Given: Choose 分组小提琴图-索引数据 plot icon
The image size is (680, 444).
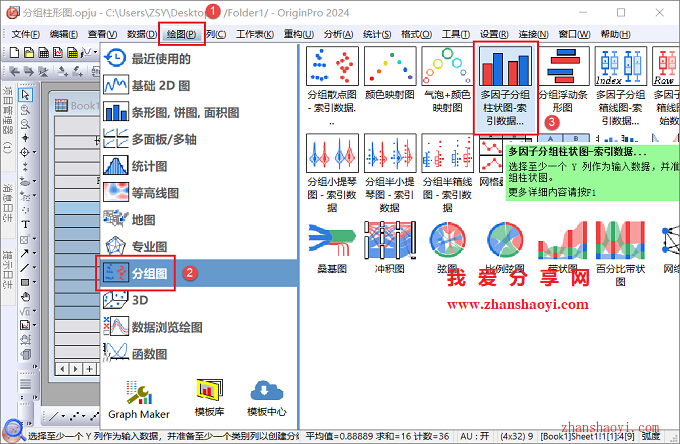Looking at the screenshot, I should tap(332, 153).
